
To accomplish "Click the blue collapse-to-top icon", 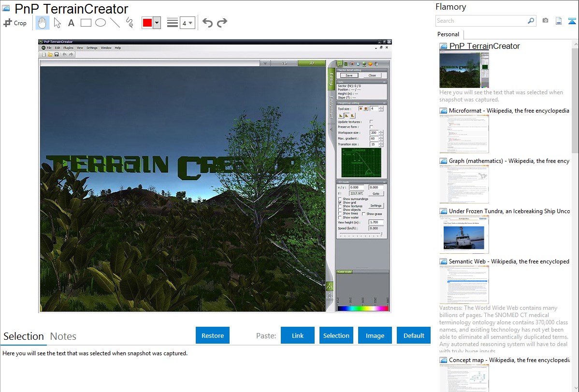I will (x=572, y=21).
